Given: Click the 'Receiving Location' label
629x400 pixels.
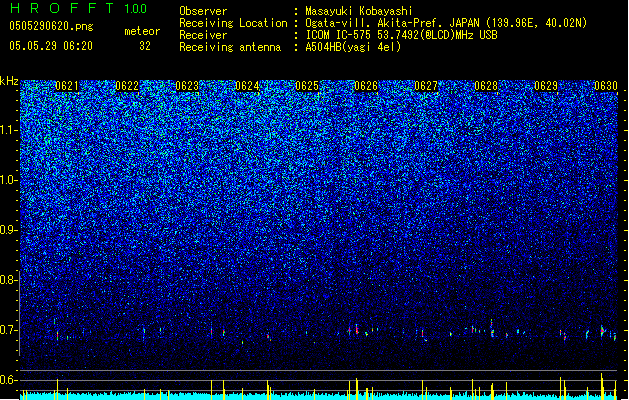Looking at the screenshot, I should pos(233,23).
